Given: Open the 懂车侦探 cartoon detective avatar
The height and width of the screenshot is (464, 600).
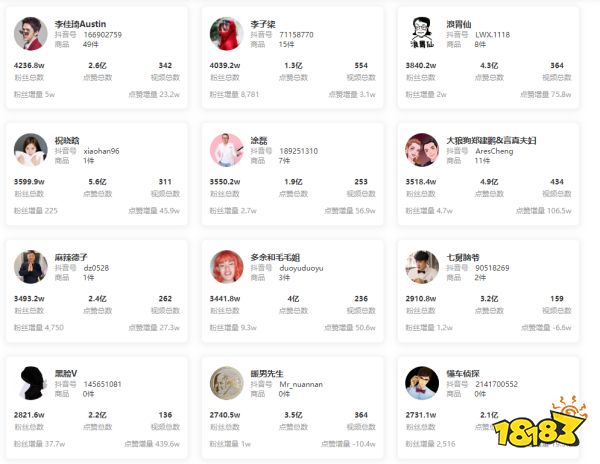Looking at the screenshot, I should [422, 383].
